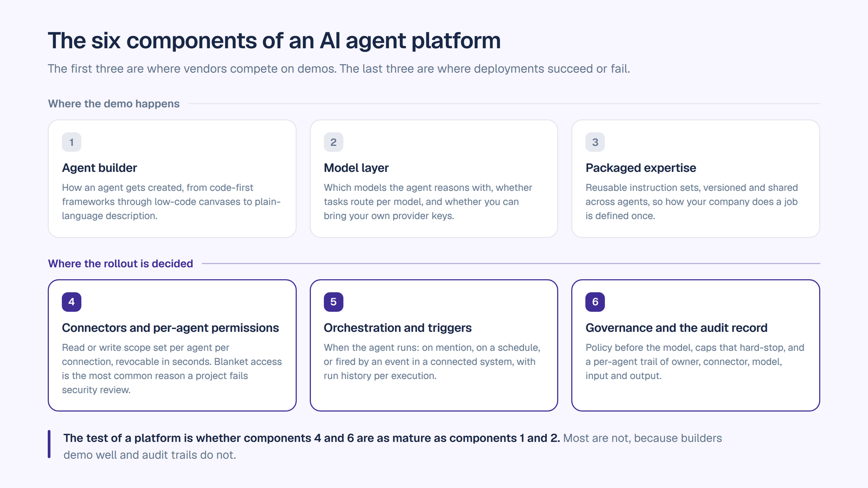
Task: Open the Orchestration and triggers heading
Action: click(398, 328)
